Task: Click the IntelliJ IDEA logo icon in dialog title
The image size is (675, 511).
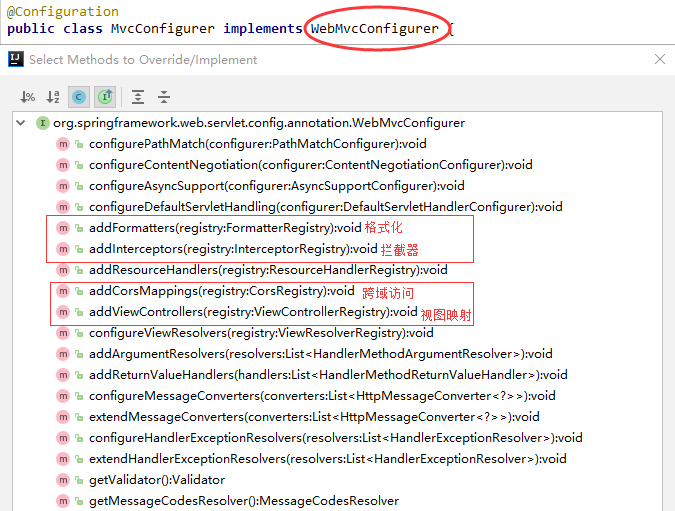Action: click(x=16, y=59)
